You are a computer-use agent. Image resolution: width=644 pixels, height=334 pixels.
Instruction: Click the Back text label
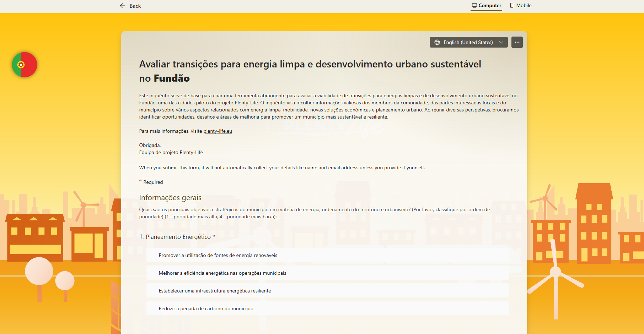[x=135, y=6]
